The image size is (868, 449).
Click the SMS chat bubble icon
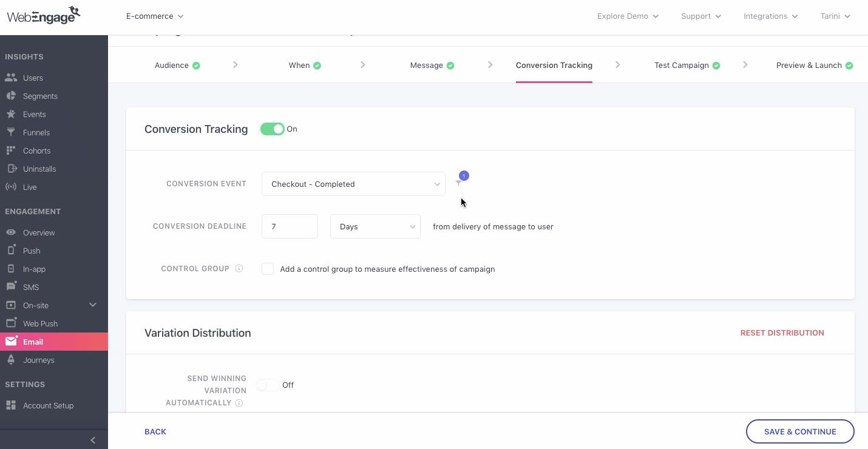click(11, 287)
